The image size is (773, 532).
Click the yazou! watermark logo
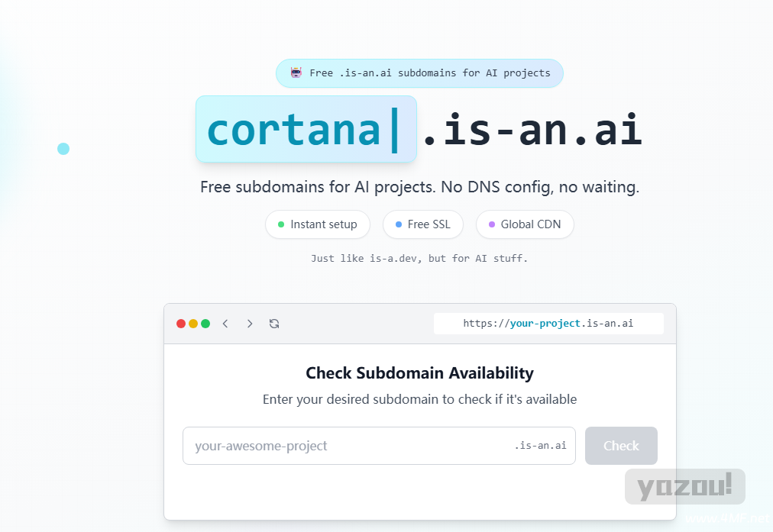click(x=684, y=487)
